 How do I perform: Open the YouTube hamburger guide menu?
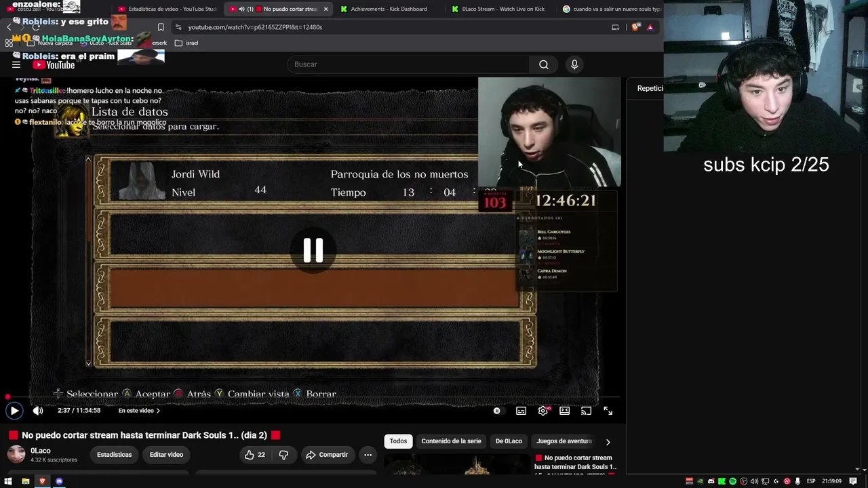tap(16, 64)
